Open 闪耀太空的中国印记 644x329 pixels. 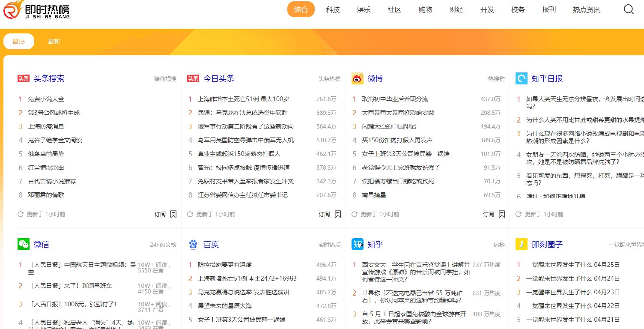pos(389,126)
